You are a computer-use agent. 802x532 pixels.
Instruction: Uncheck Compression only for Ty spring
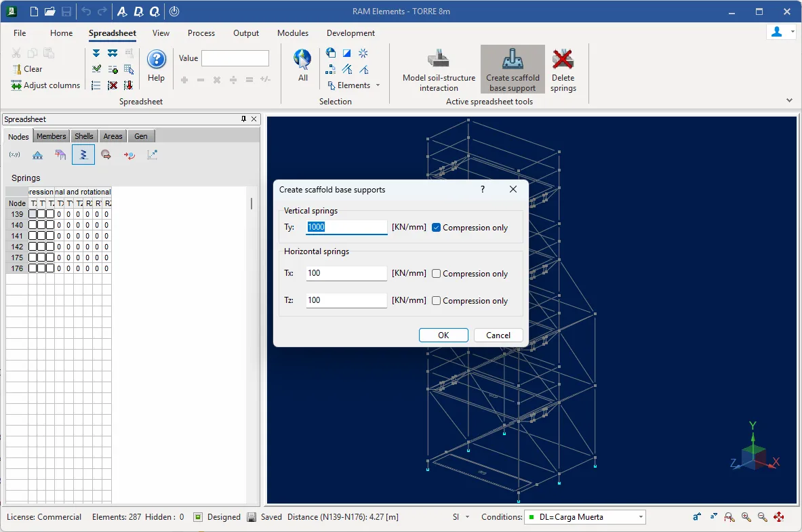click(437, 228)
